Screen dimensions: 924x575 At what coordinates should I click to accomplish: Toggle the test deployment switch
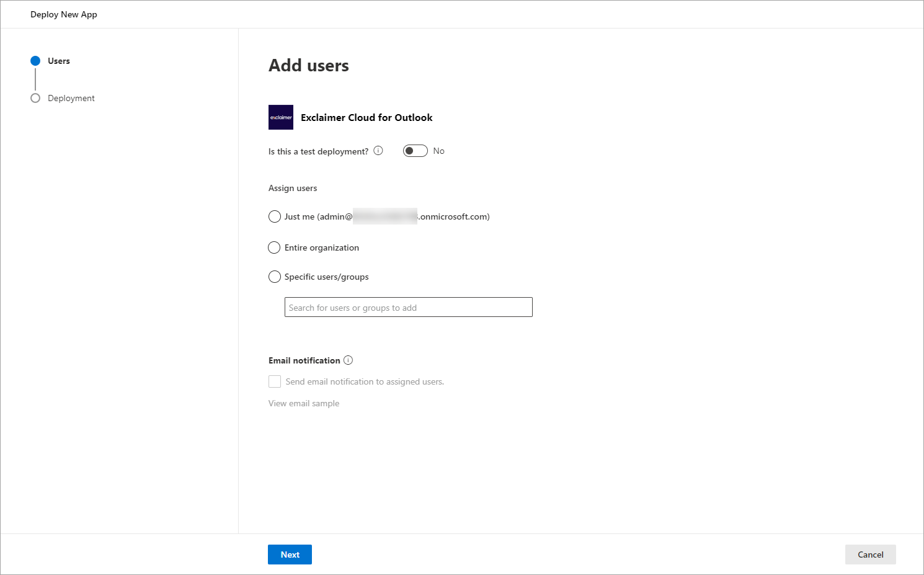415,151
